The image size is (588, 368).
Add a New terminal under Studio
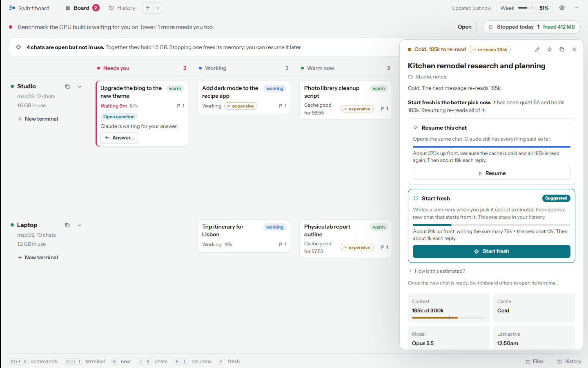[38, 119]
